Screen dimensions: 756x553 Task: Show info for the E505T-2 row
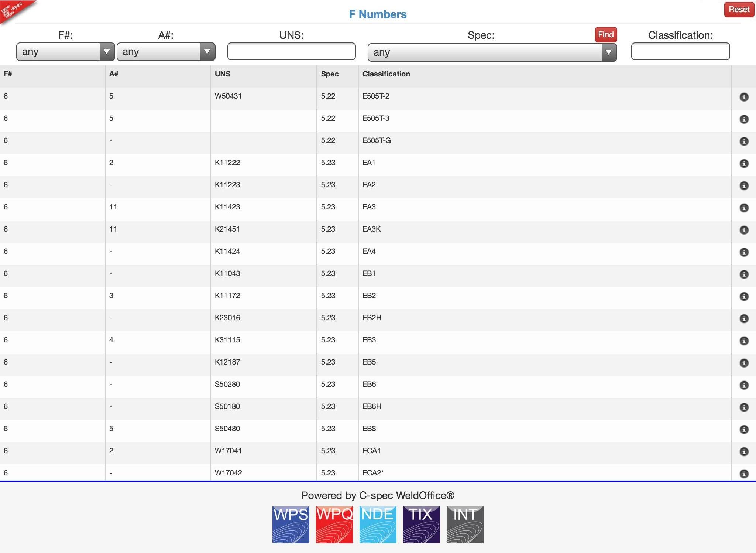(744, 97)
